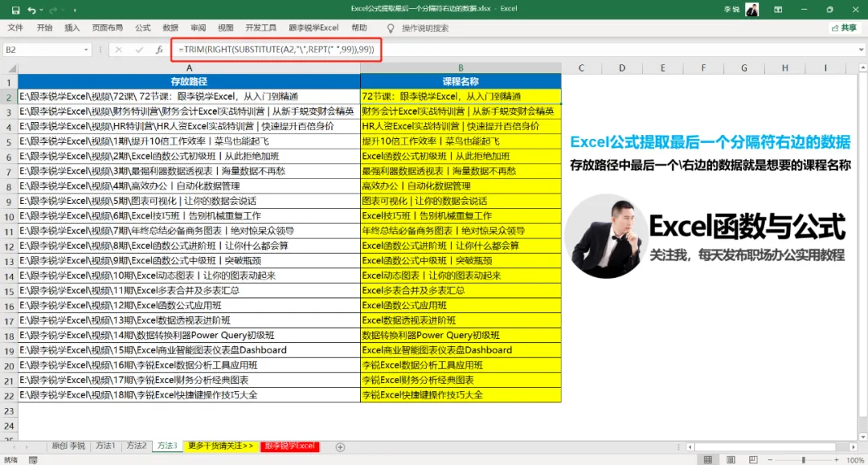The image size is (868, 465).
Task: Open the 开发工具 ribbon tab
Action: point(260,27)
